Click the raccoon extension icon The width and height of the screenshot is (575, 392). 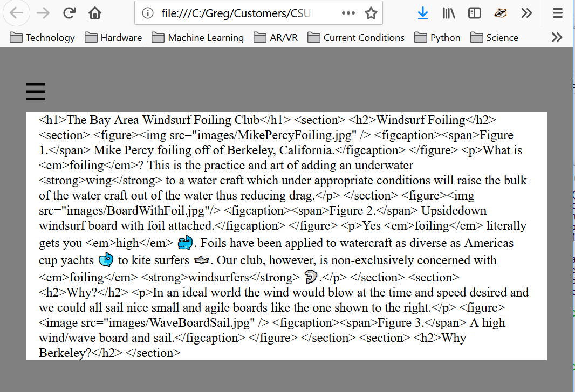(x=501, y=13)
